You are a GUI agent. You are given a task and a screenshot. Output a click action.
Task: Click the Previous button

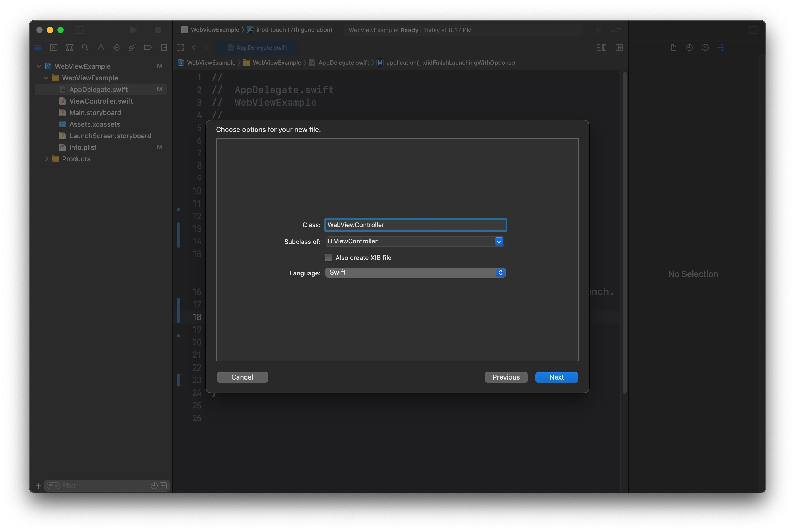506,377
